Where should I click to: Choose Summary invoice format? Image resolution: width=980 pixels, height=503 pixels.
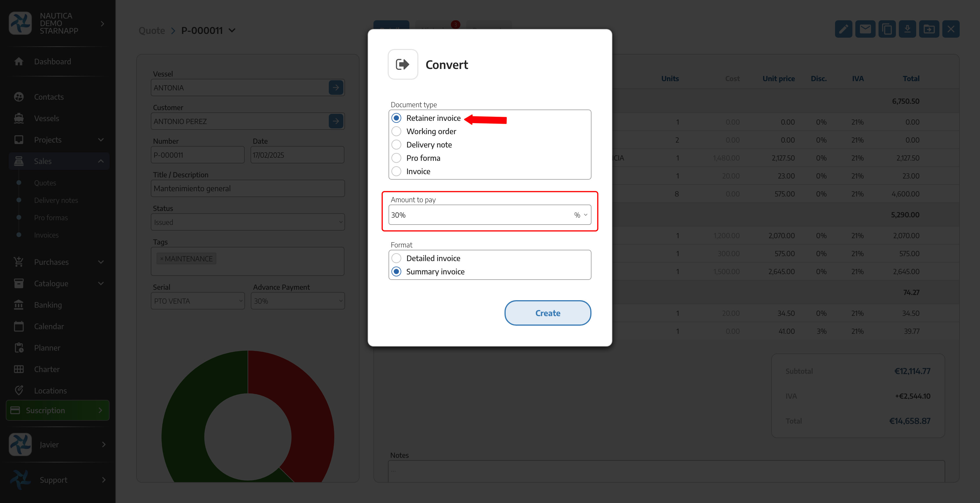pyautogui.click(x=396, y=271)
